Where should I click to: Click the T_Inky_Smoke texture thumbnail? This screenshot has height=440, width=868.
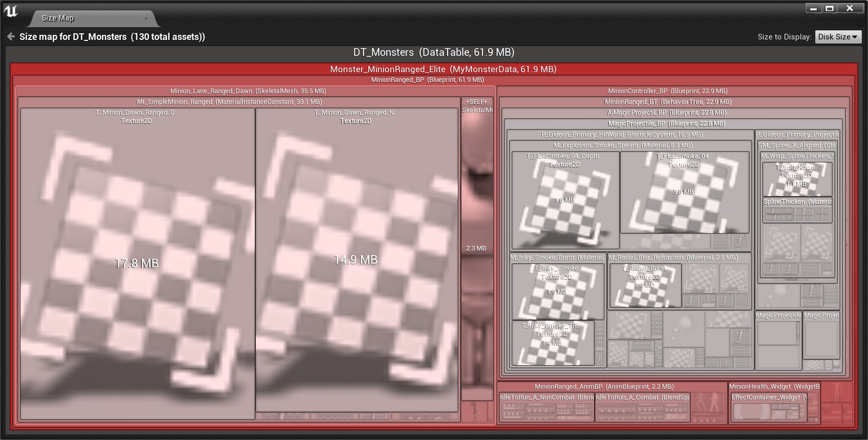557,291
